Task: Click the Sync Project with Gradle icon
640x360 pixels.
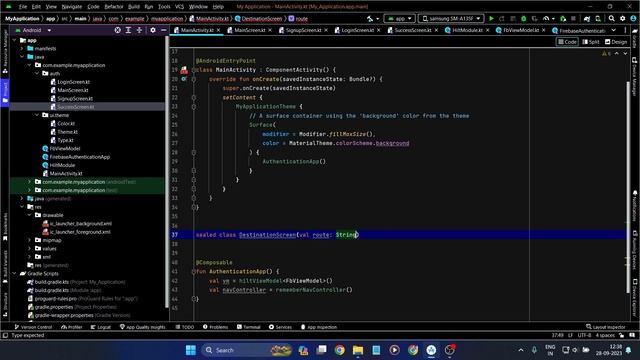Action: click(587, 19)
